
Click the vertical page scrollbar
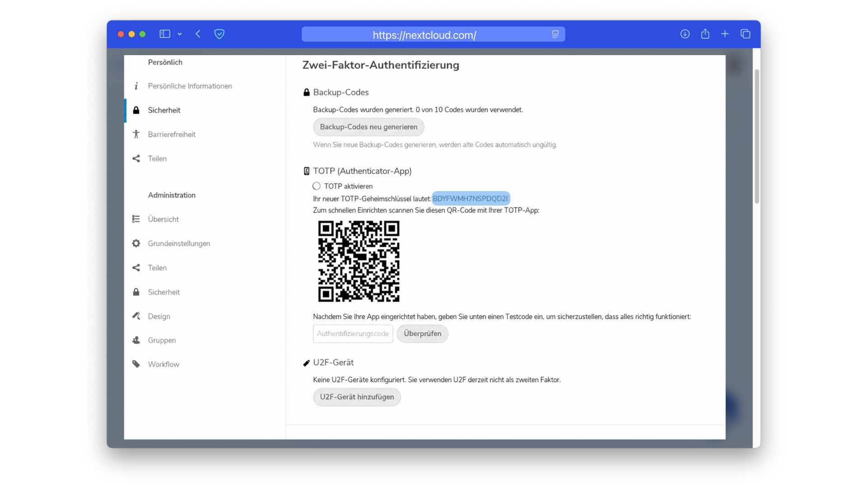[756, 136]
